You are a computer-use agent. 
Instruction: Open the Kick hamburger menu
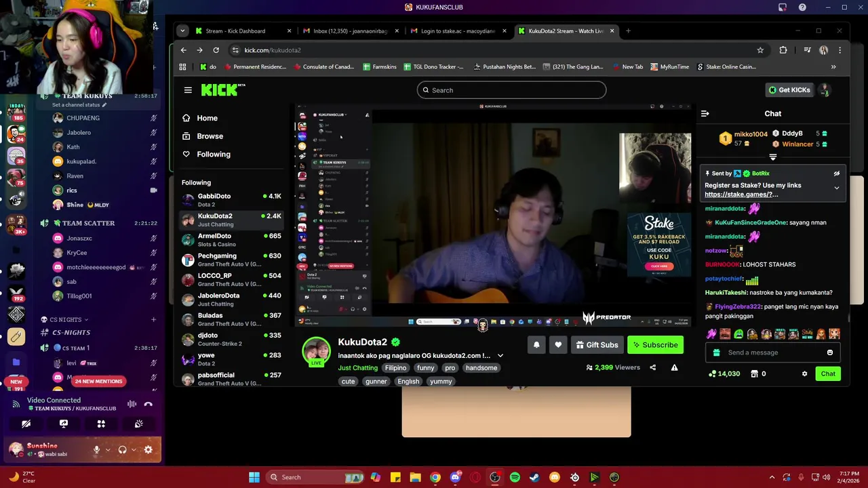coord(188,90)
